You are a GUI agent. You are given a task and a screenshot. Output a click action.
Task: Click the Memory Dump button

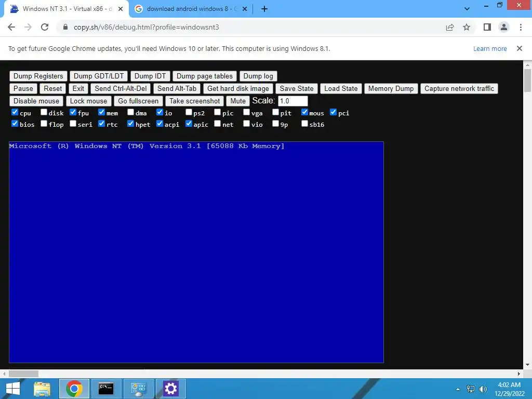[x=391, y=88]
